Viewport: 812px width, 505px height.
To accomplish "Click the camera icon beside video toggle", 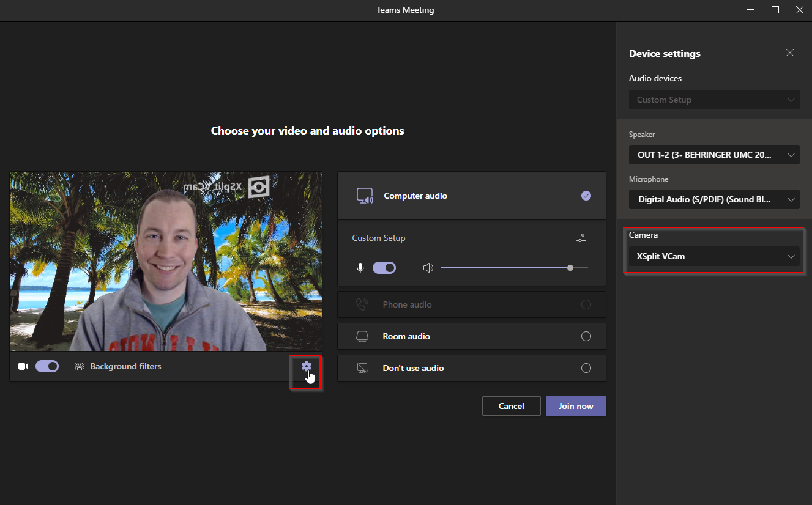I will tap(23, 366).
